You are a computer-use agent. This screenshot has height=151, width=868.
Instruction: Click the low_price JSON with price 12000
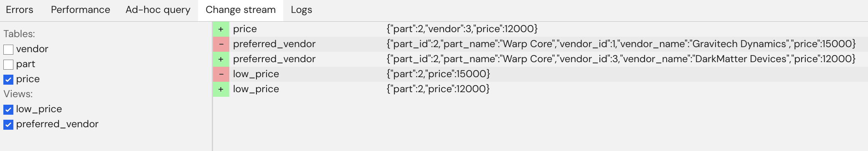[438, 89]
